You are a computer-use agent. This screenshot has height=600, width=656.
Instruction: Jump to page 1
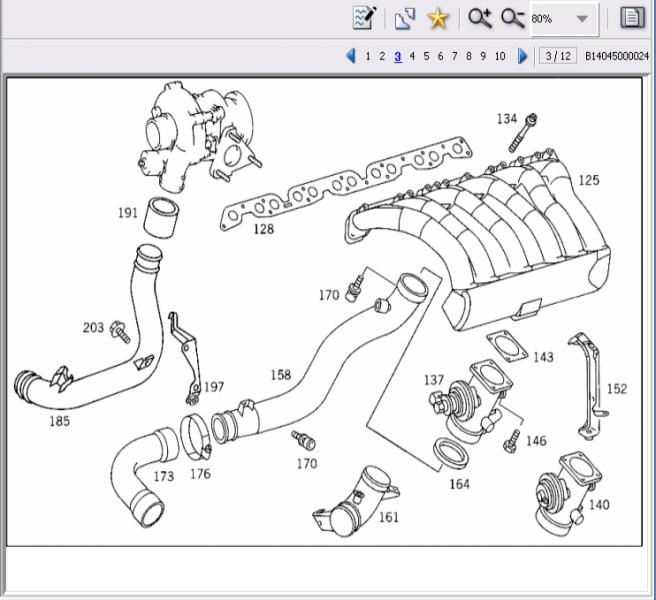point(368,56)
